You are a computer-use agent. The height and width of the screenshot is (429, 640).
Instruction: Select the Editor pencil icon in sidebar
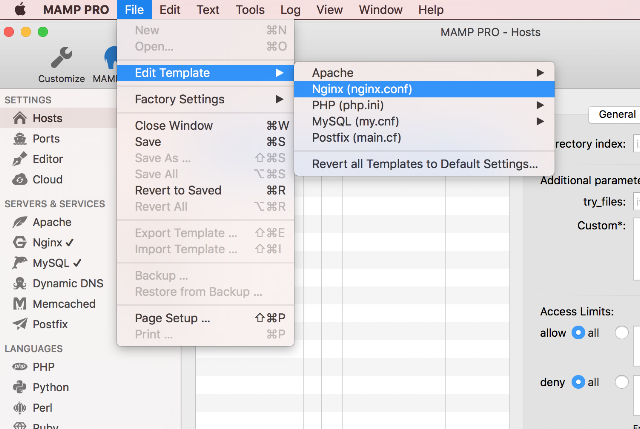(20, 159)
